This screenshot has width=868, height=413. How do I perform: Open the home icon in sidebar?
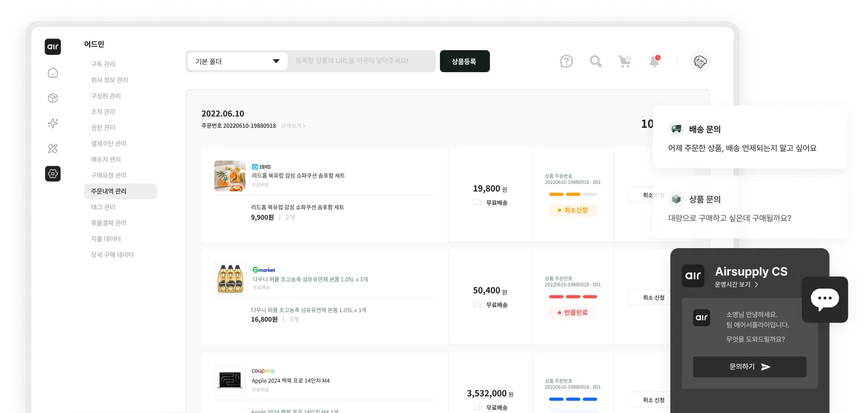click(53, 73)
